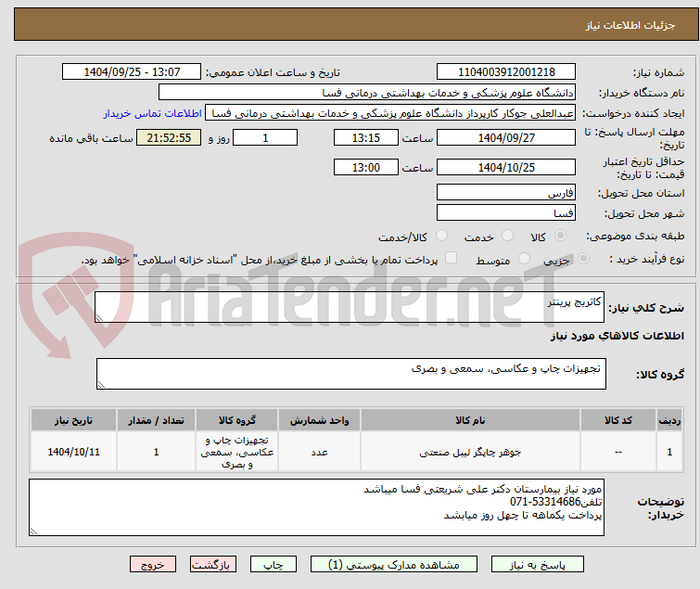Select the کالا/خدمت radio button
This screenshot has width=700, height=589.
[x=441, y=236]
